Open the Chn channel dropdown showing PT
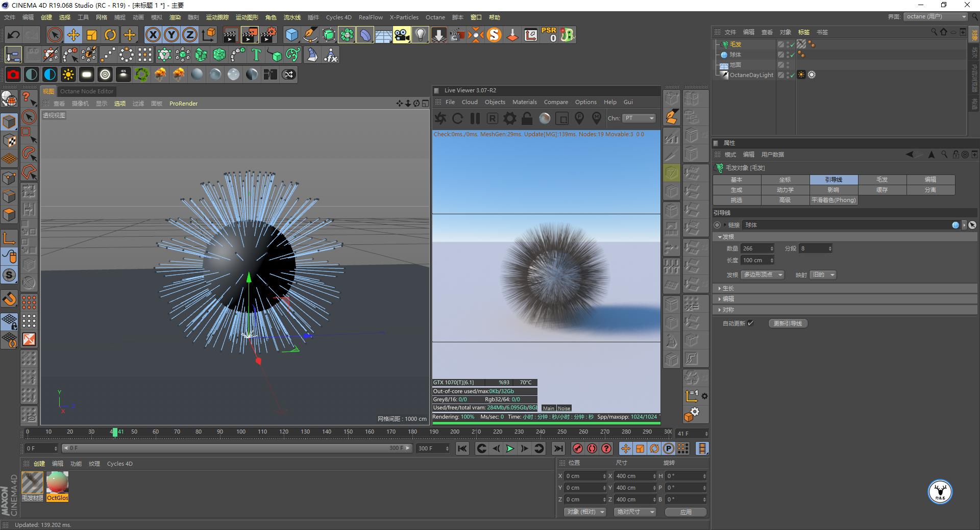980x530 pixels. (x=638, y=118)
